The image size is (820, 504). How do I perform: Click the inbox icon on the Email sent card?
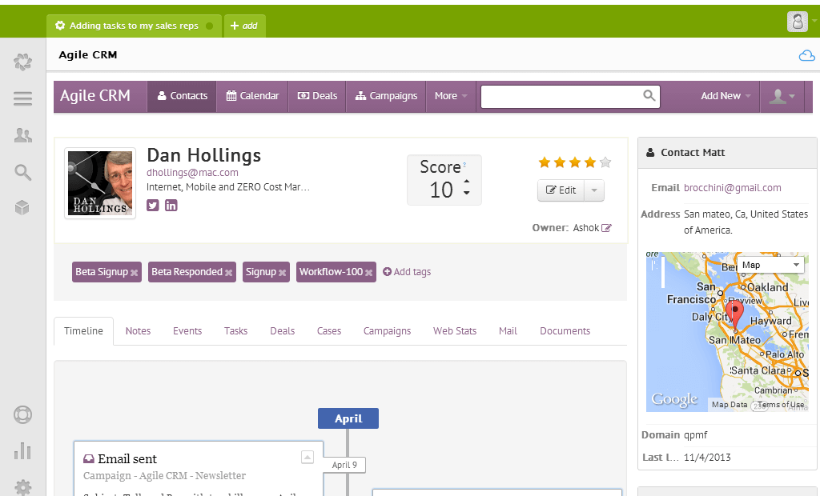pos(89,459)
